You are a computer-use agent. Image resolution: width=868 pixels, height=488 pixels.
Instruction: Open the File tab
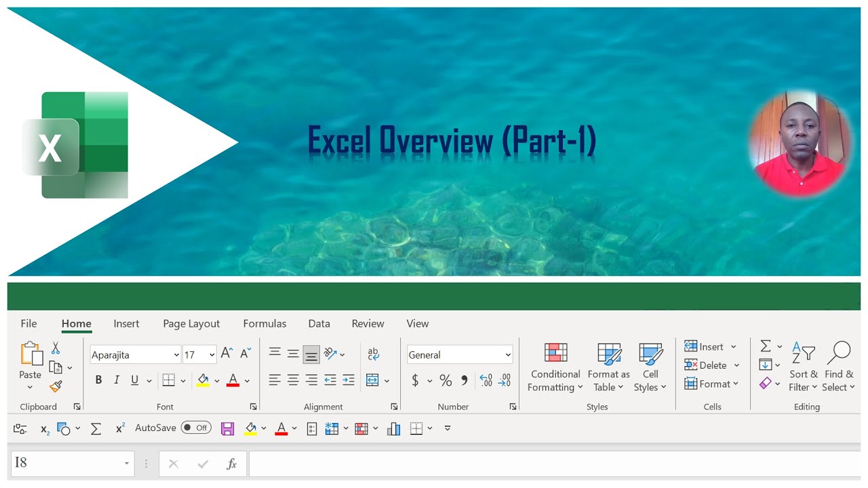click(28, 323)
